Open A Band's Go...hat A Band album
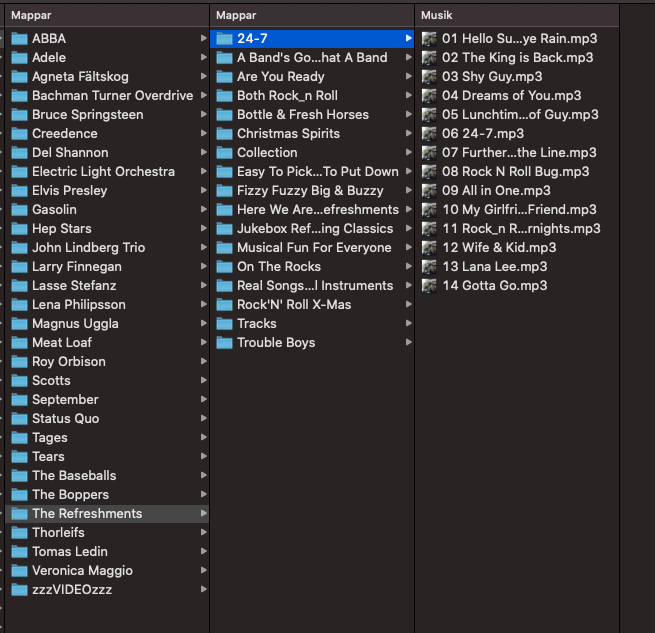The image size is (655, 633). 312,58
